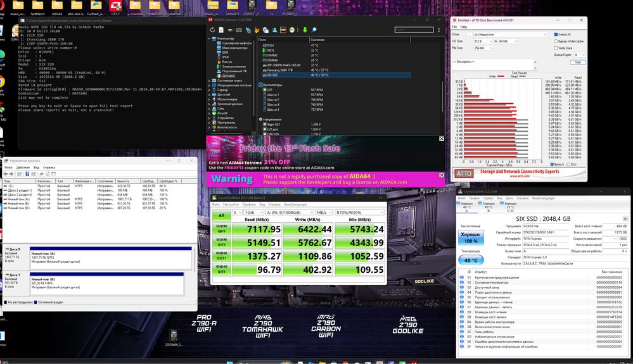Open the Report page icon in AIDA64

pyautogui.click(x=221, y=30)
